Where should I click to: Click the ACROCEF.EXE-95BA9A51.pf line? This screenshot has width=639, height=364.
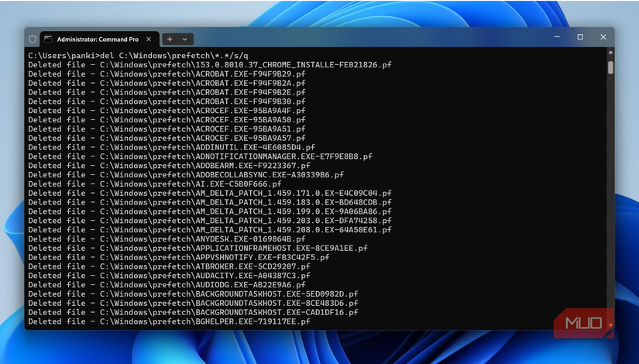tap(167, 129)
